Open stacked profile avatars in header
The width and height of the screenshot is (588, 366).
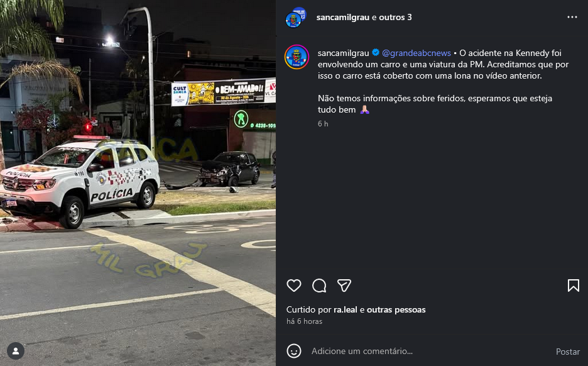coord(296,17)
